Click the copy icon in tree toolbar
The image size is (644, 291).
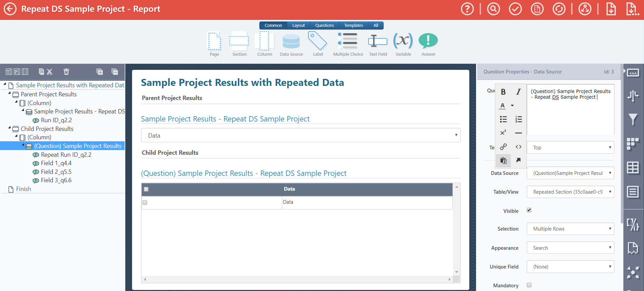pyautogui.click(x=41, y=71)
